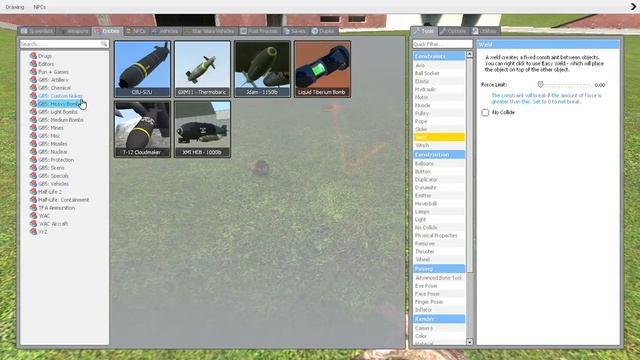This screenshot has width=640, height=360.
Task: Click the icon beside the Drugs category
Action: click(33, 56)
